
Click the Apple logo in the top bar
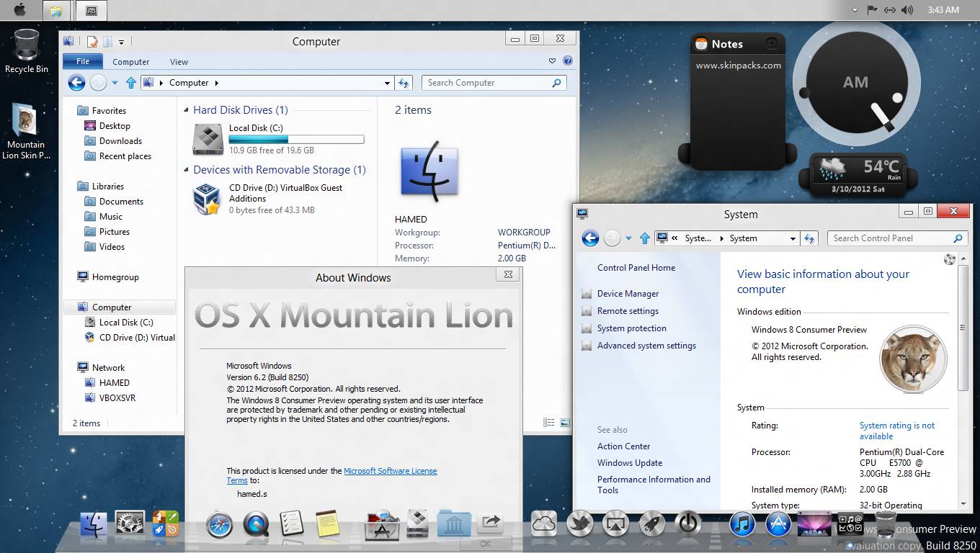click(20, 10)
